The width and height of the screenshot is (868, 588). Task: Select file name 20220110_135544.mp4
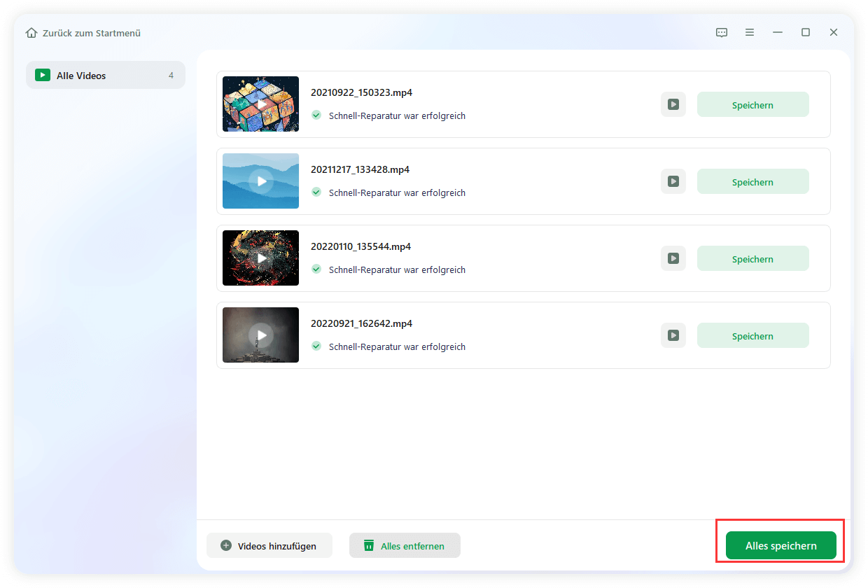(361, 246)
